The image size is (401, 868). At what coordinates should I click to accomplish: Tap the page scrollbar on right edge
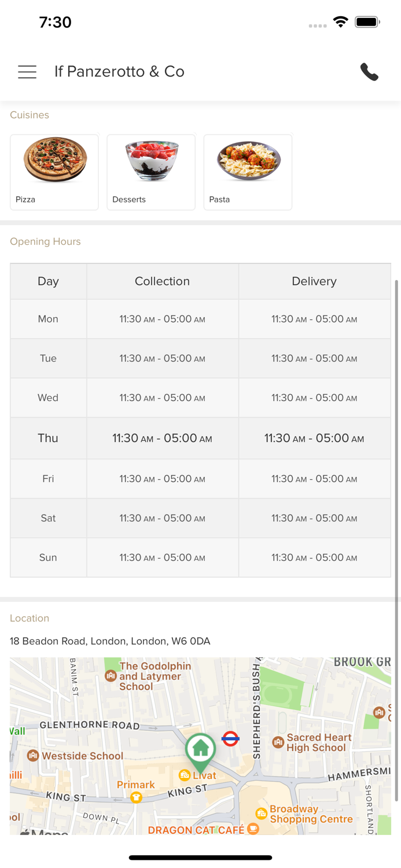coord(396,541)
